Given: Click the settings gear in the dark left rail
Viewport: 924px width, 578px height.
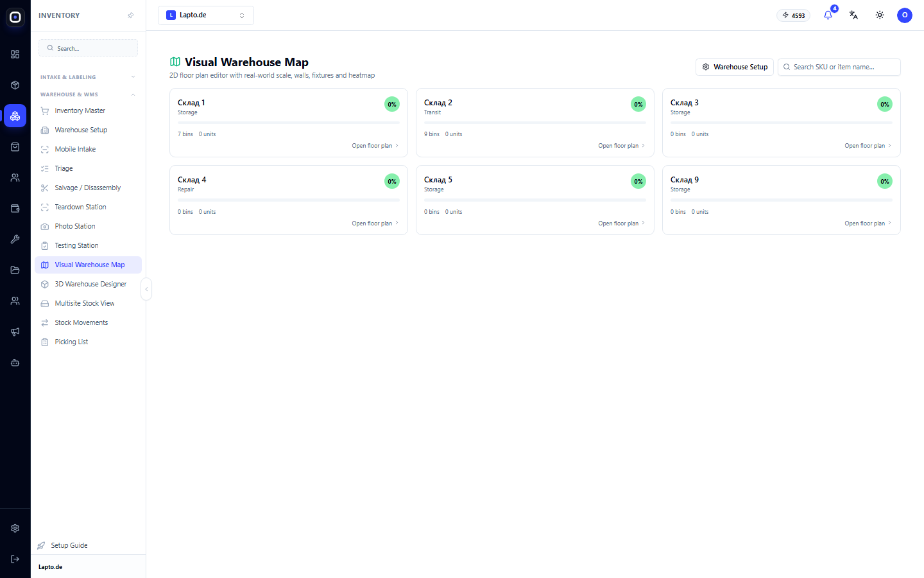Looking at the screenshot, I should point(15,529).
